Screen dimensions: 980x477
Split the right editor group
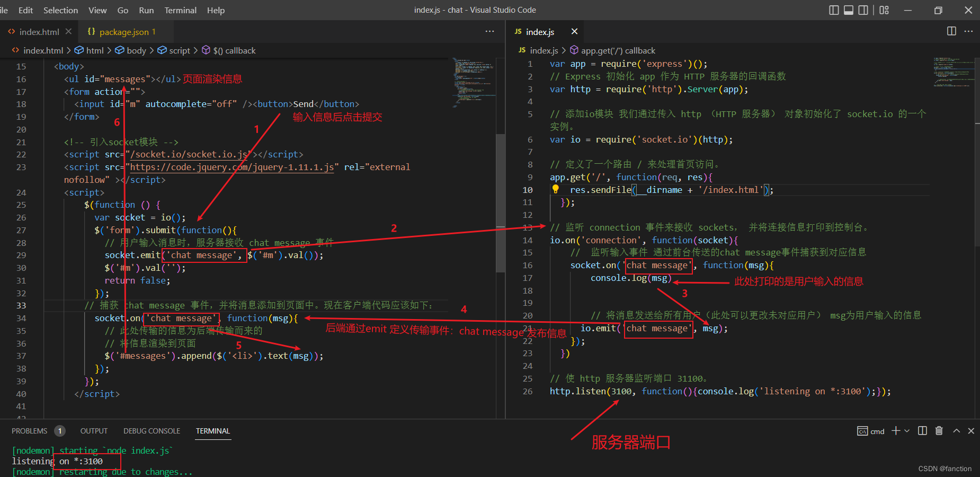point(951,31)
